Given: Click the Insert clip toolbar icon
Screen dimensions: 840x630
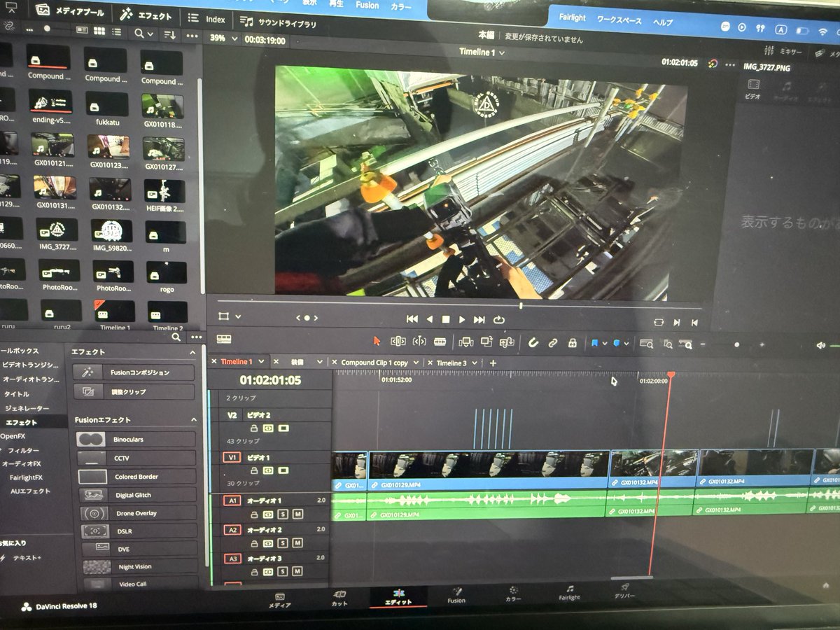Looking at the screenshot, I should pos(465,342).
